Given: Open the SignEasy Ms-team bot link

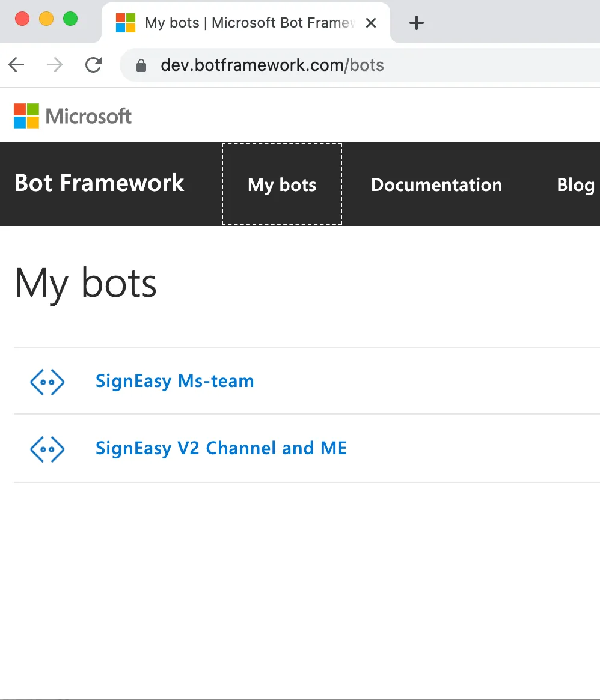Looking at the screenshot, I should tap(175, 382).
